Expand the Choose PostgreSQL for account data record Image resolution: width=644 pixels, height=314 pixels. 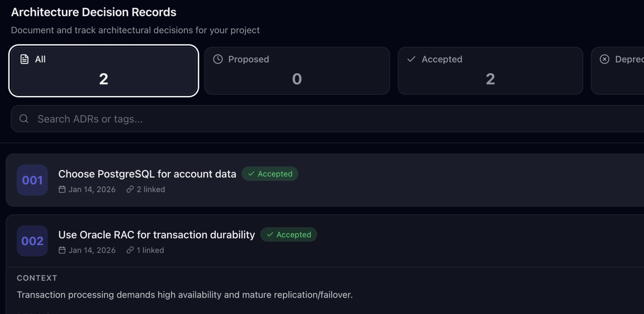pos(325,180)
